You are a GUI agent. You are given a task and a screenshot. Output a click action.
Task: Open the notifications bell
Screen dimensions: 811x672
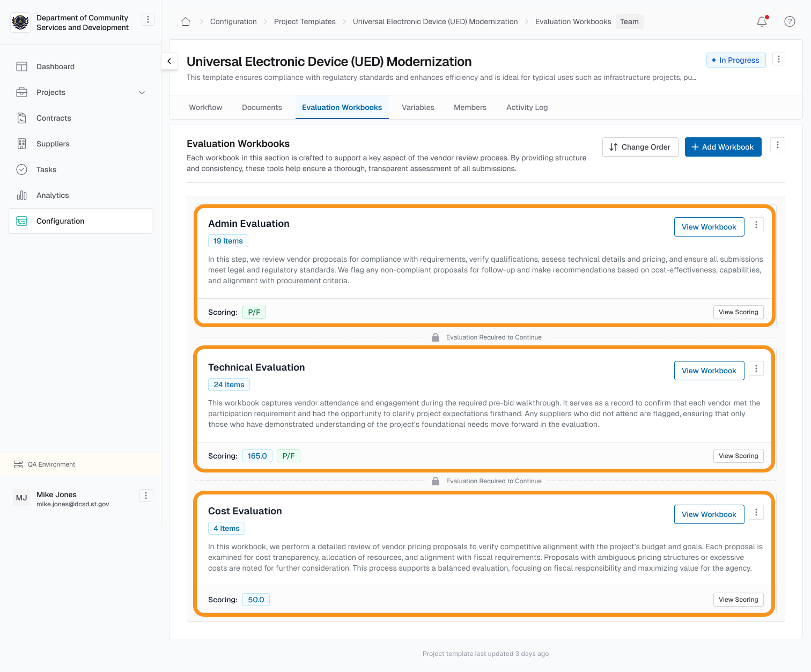point(762,21)
